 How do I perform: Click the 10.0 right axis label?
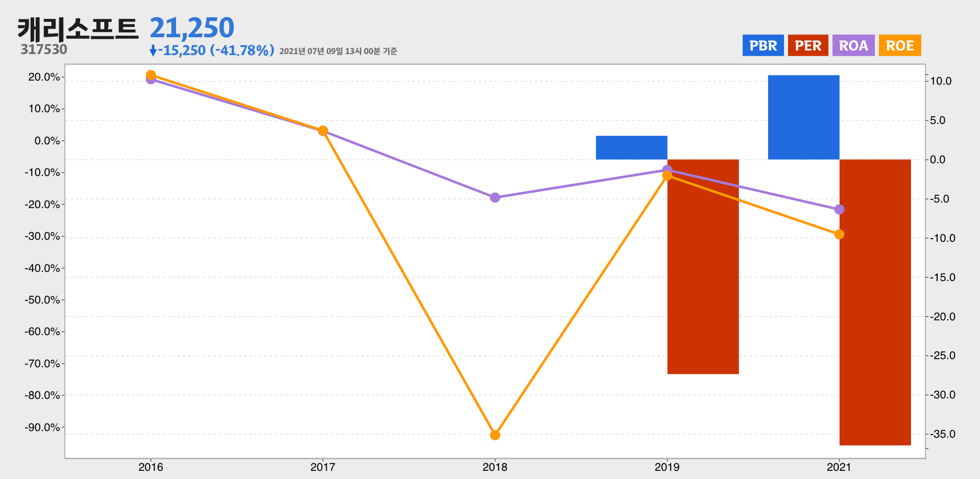[941, 81]
